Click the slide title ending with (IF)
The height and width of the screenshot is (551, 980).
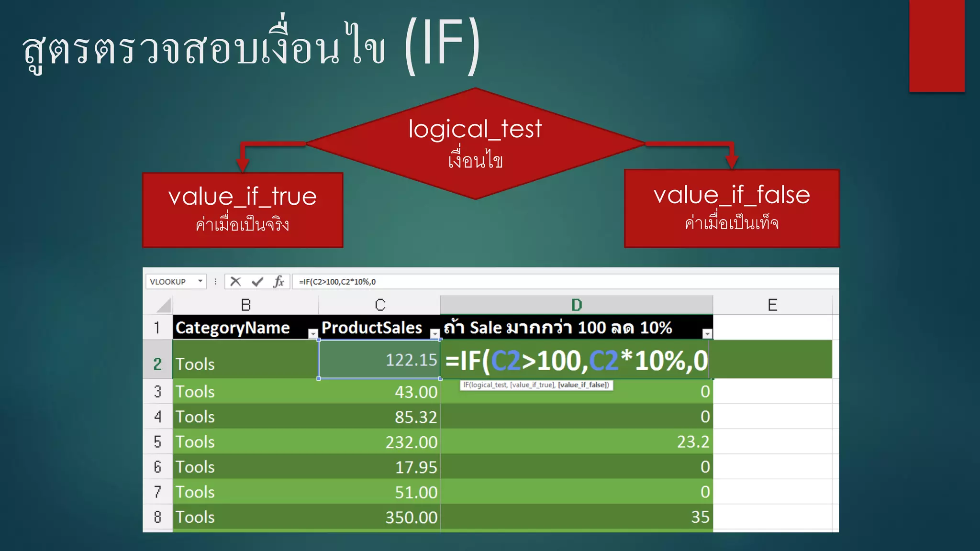pyautogui.click(x=252, y=45)
